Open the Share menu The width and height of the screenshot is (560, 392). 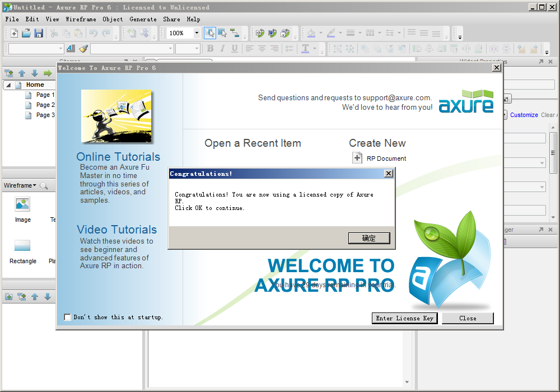[x=171, y=19]
